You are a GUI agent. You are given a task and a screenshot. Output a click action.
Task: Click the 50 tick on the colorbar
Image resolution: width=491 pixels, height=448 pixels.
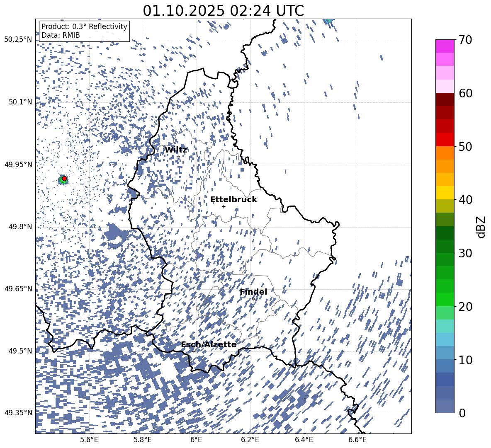[x=465, y=146]
